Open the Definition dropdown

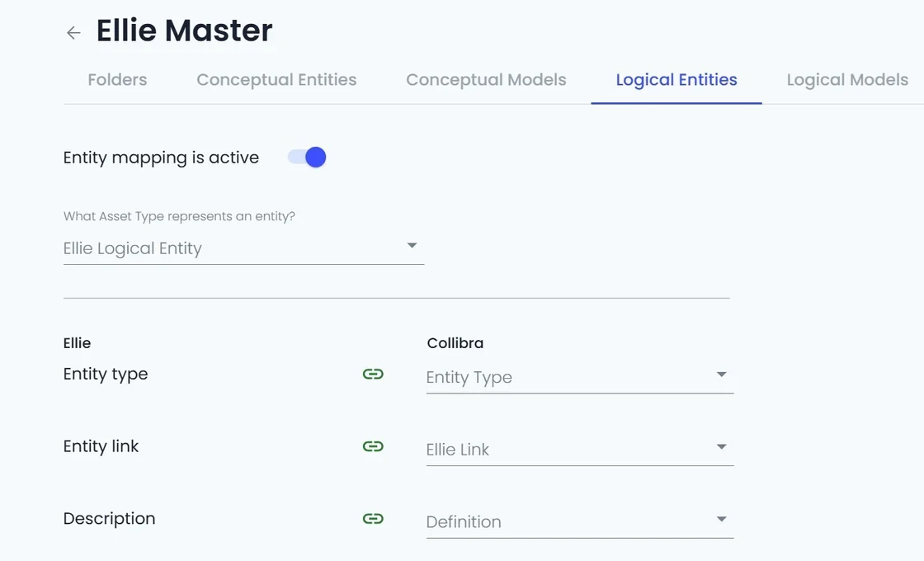(580, 521)
